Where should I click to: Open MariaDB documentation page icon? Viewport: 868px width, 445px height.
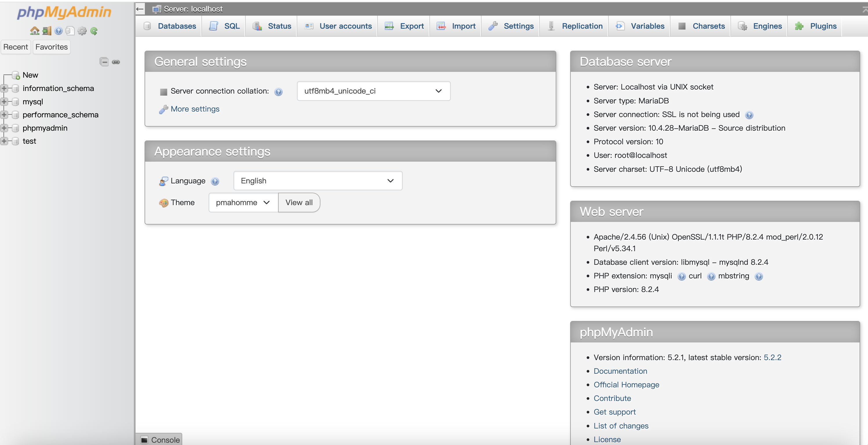(x=70, y=31)
